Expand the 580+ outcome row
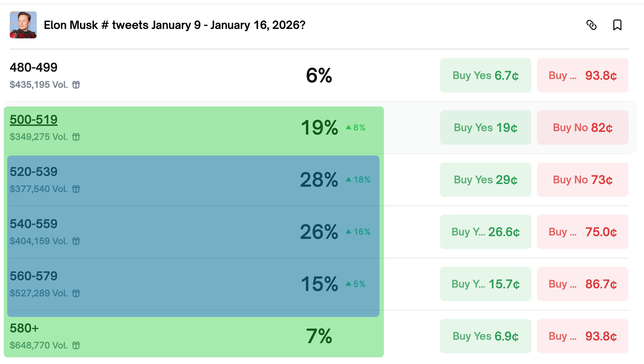 click(180, 336)
